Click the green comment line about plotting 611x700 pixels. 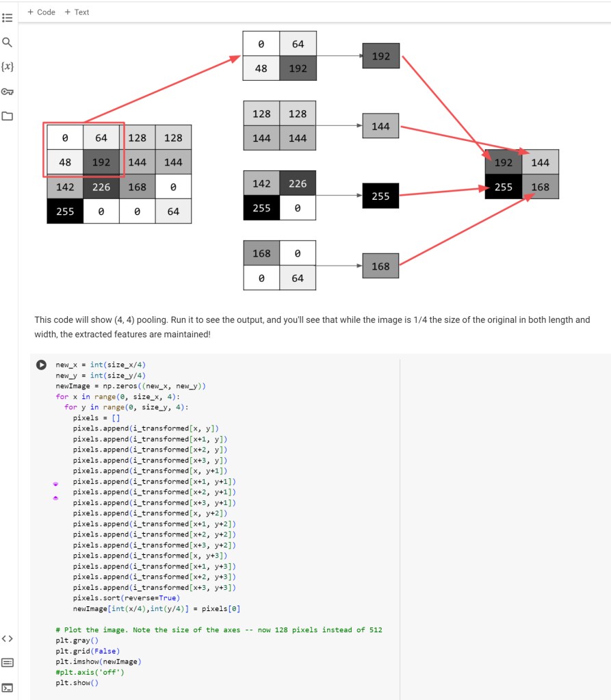click(219, 630)
